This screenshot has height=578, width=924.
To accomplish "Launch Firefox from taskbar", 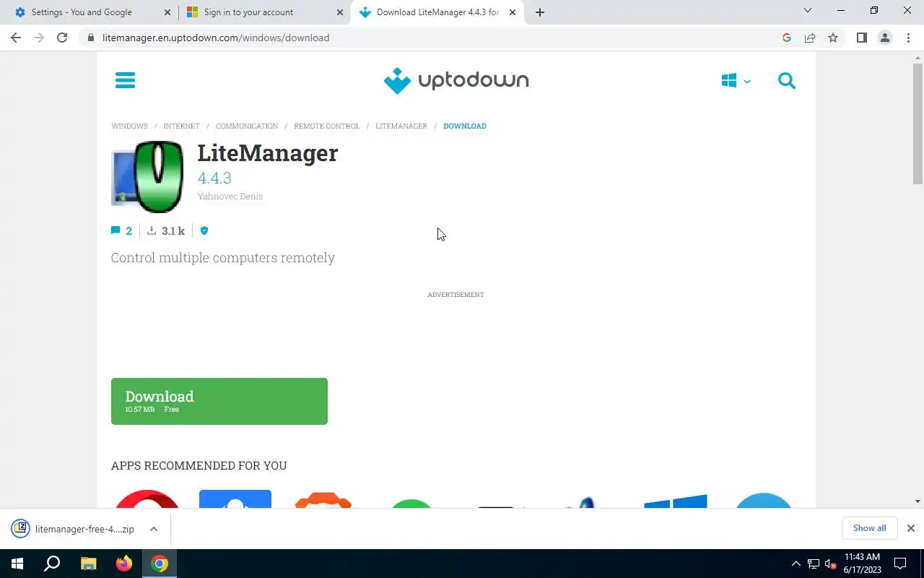I will coord(124,564).
